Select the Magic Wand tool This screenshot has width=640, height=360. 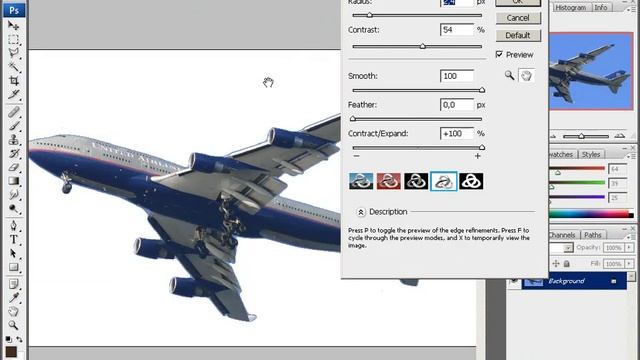13,67
